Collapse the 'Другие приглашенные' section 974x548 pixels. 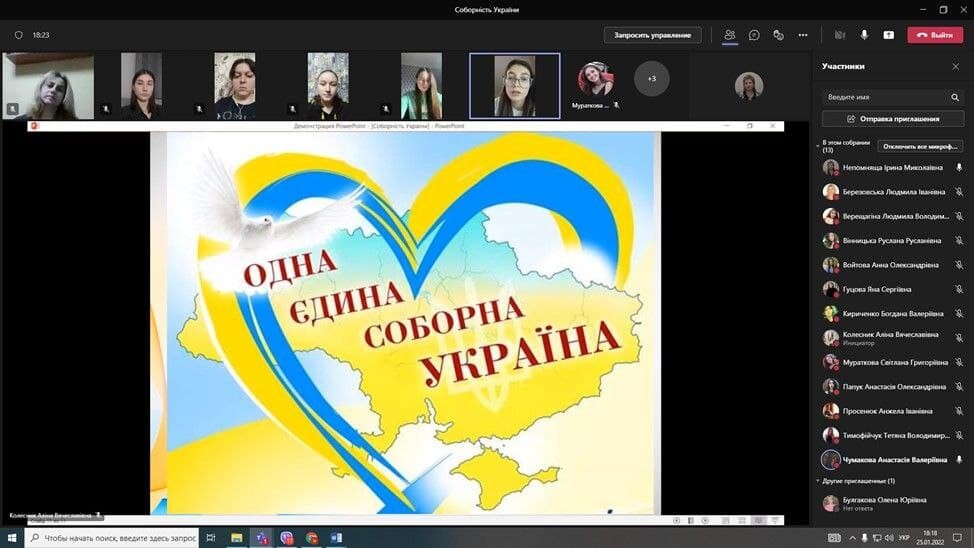817,481
